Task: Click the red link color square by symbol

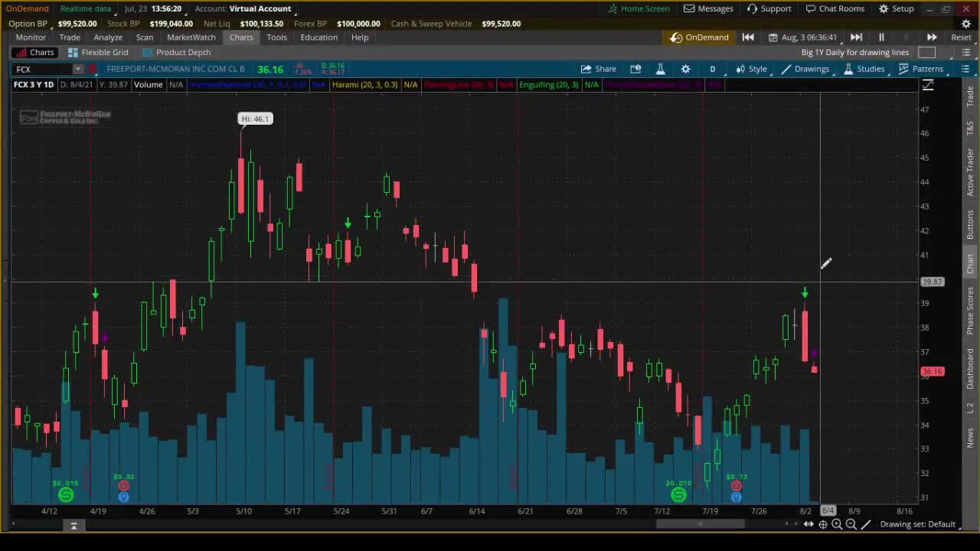Action: (93, 69)
